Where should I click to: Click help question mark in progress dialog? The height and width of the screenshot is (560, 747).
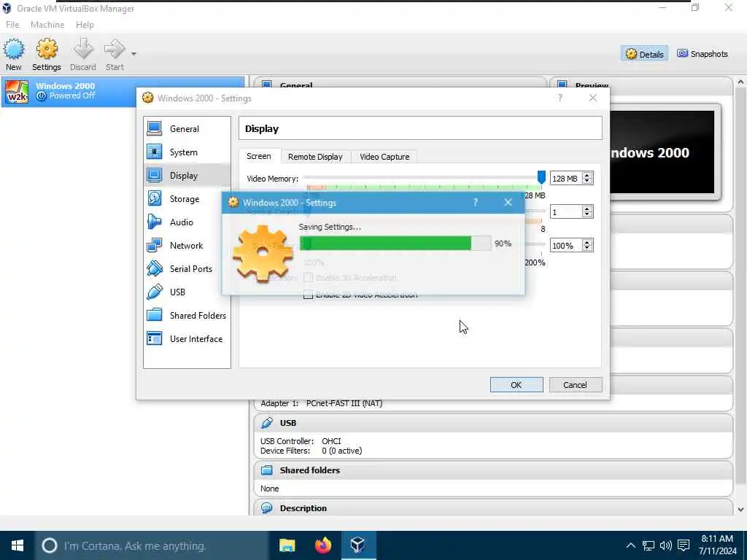click(475, 203)
